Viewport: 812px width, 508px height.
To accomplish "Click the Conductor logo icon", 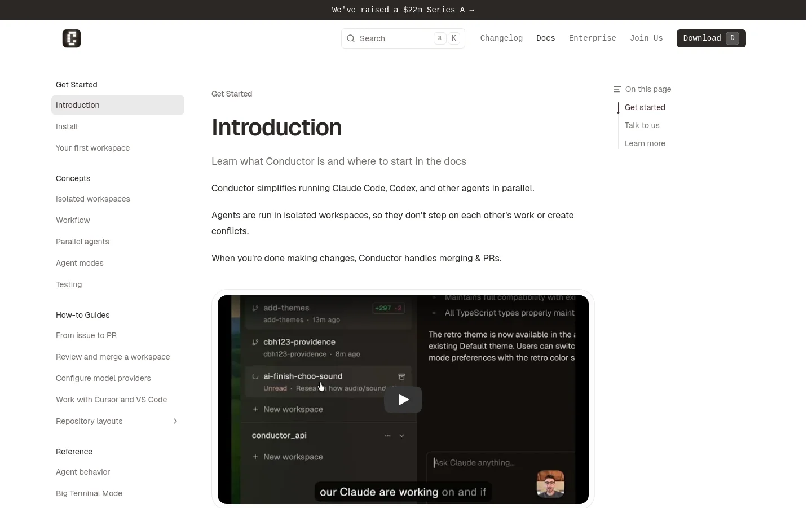I will pos(72,38).
